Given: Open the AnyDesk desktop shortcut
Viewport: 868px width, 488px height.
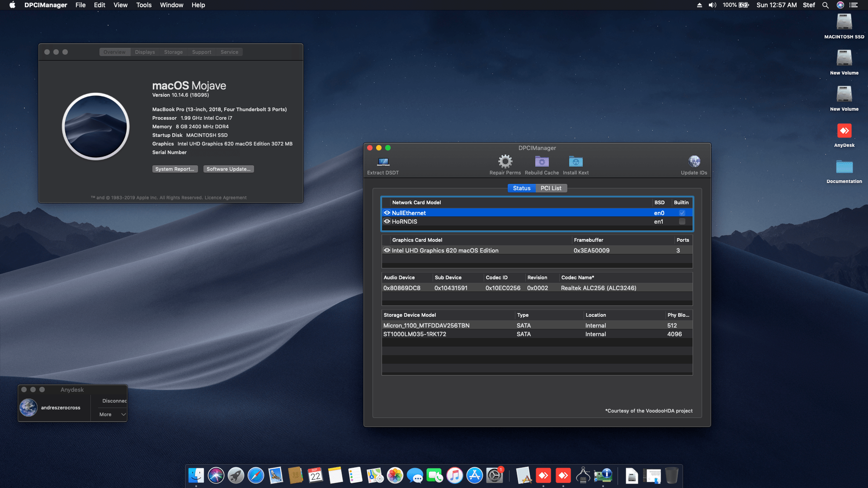Looking at the screenshot, I should [844, 131].
